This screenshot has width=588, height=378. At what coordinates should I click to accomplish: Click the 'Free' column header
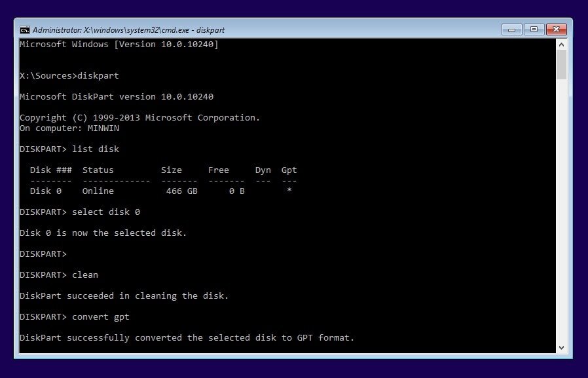coord(219,170)
